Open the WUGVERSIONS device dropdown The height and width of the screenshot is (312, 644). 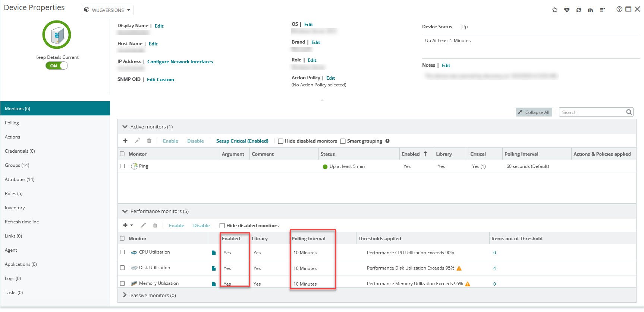click(107, 10)
